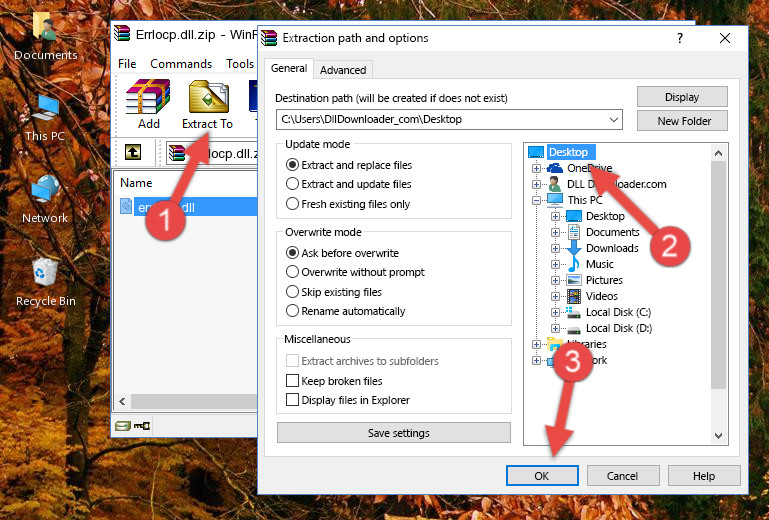
Task: Confirm extraction with OK button
Action: point(542,476)
